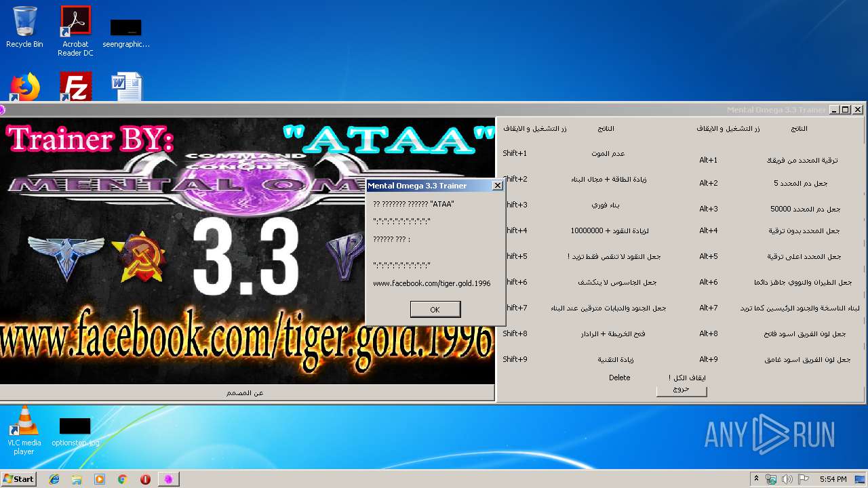Open the Recycle Bin desktop icon
Screen dimensions: 868x488
(x=24, y=27)
